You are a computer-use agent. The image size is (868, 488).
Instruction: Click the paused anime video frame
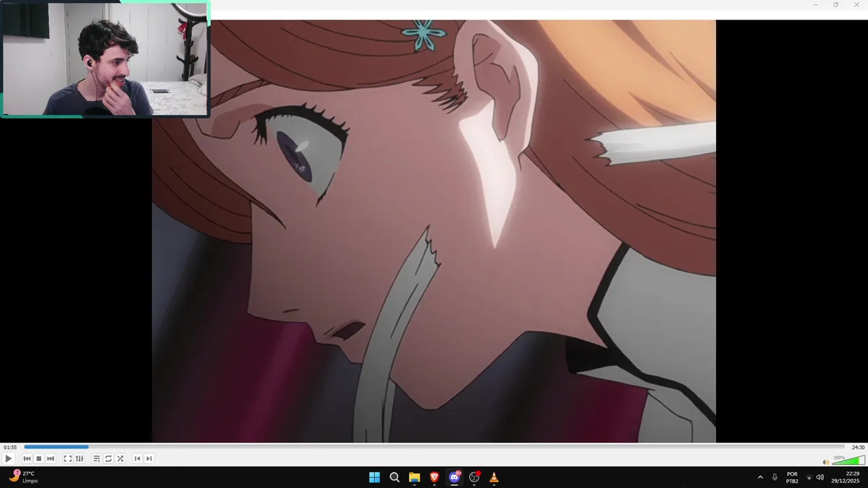coord(434,231)
